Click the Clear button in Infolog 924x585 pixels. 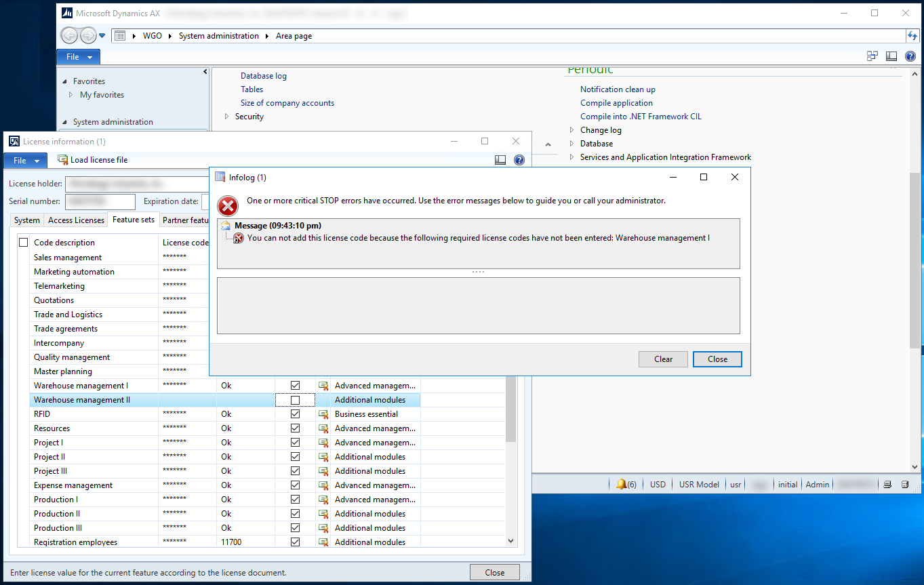click(663, 359)
